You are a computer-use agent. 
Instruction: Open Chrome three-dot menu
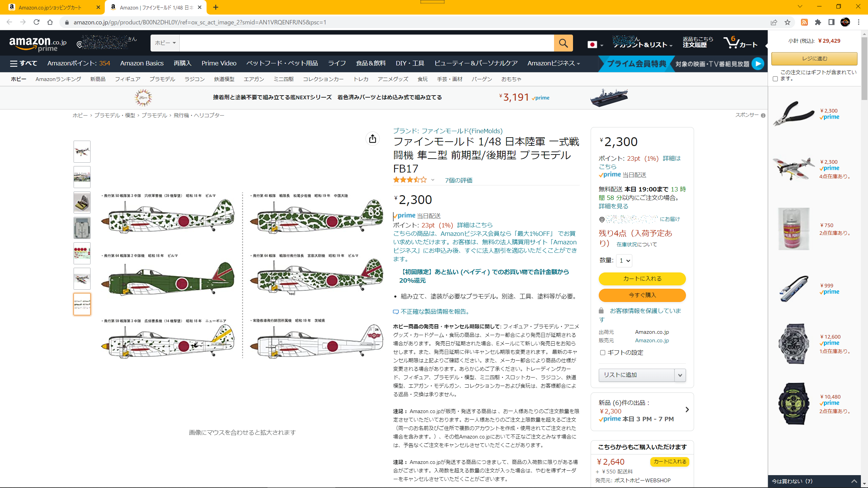click(859, 22)
